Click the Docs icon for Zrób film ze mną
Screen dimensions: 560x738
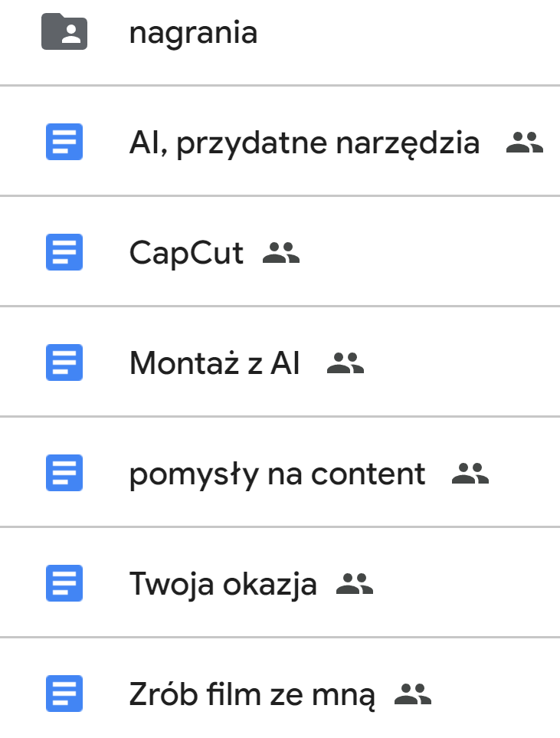(x=64, y=694)
